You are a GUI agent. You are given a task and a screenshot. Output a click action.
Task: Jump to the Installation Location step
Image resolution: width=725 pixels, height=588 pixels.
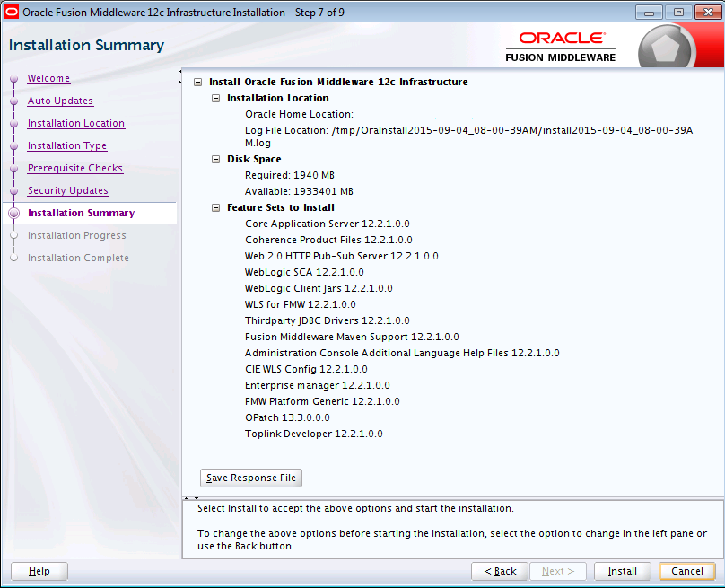point(76,123)
